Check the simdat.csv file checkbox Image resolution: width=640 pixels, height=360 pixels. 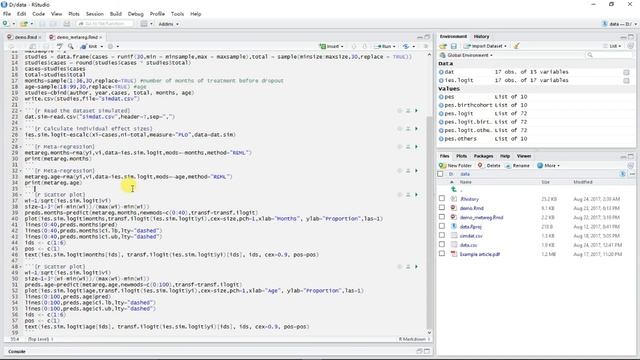(442, 236)
